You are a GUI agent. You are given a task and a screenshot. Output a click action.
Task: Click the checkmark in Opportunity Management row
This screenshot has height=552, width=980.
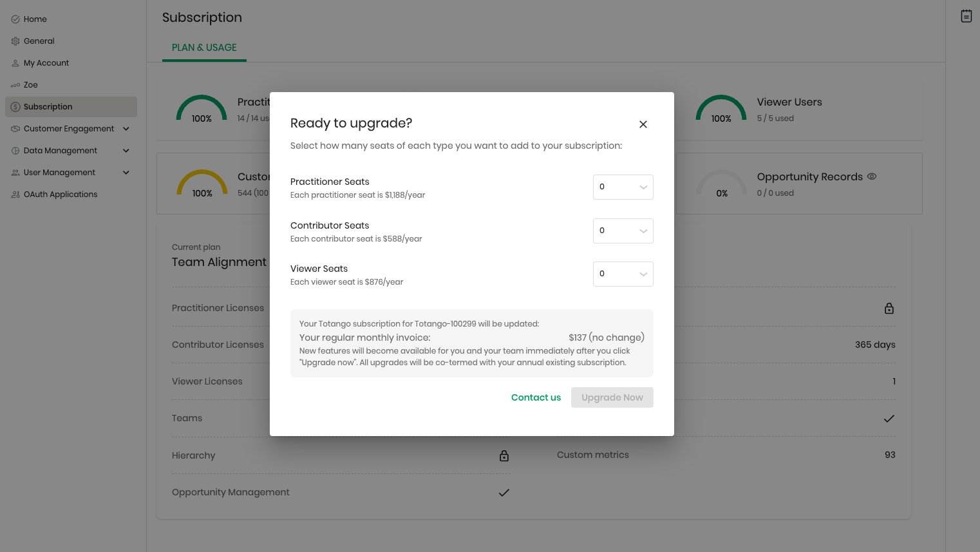(504, 493)
